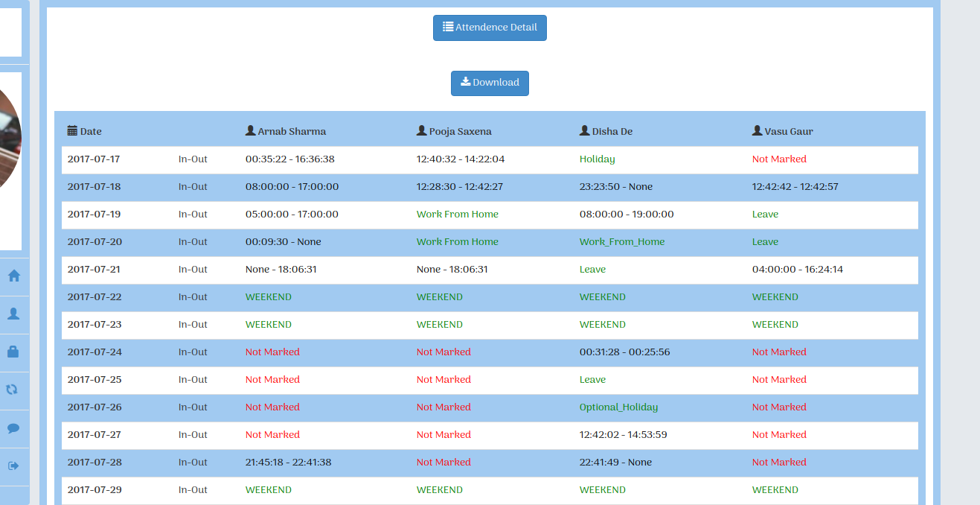Select date 2017-07-28
Image resolution: width=980 pixels, height=505 pixels.
[95, 463]
